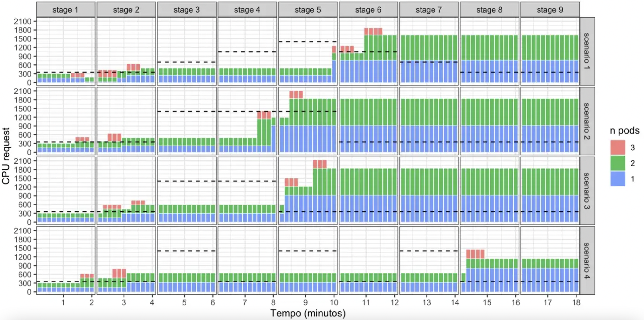Click the red legend swatch for 3 pods
The width and height of the screenshot is (644, 320).
point(618,147)
